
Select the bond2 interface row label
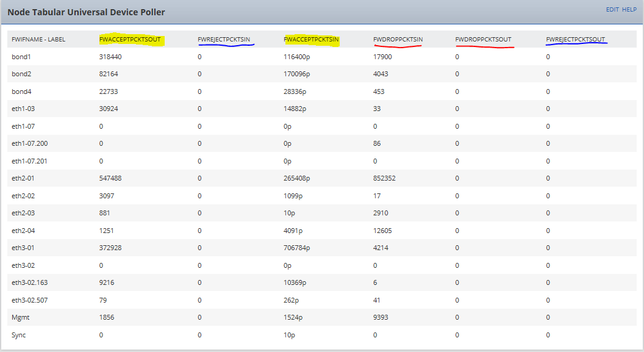tap(21, 74)
